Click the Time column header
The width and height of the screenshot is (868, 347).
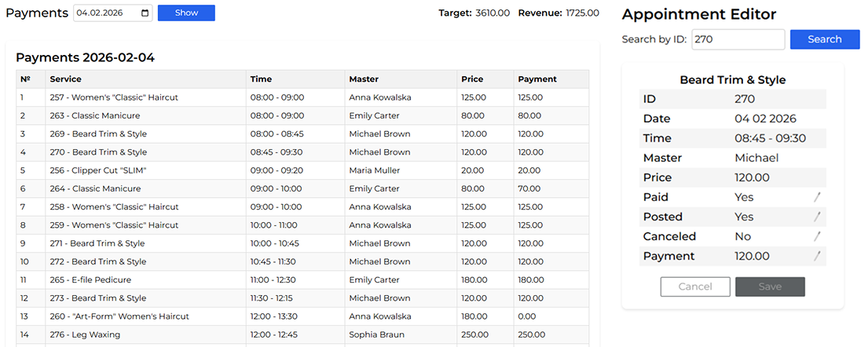click(x=261, y=79)
